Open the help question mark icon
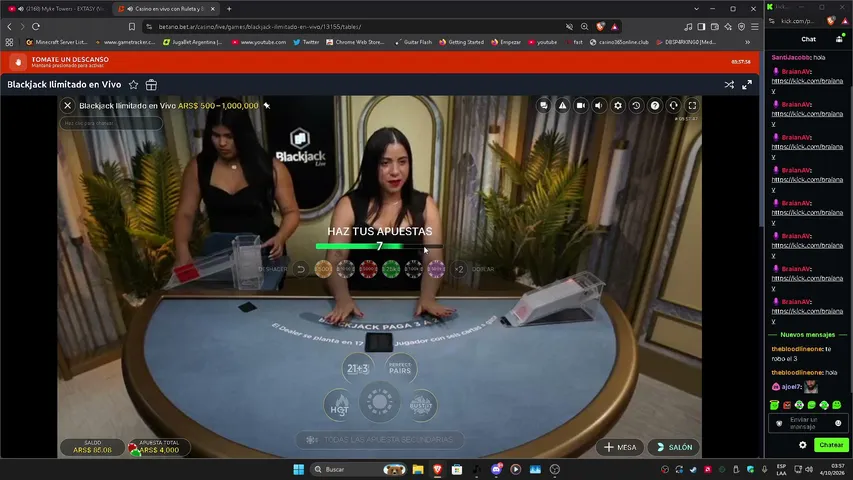Viewport: 853px width, 480px height. 655,106
